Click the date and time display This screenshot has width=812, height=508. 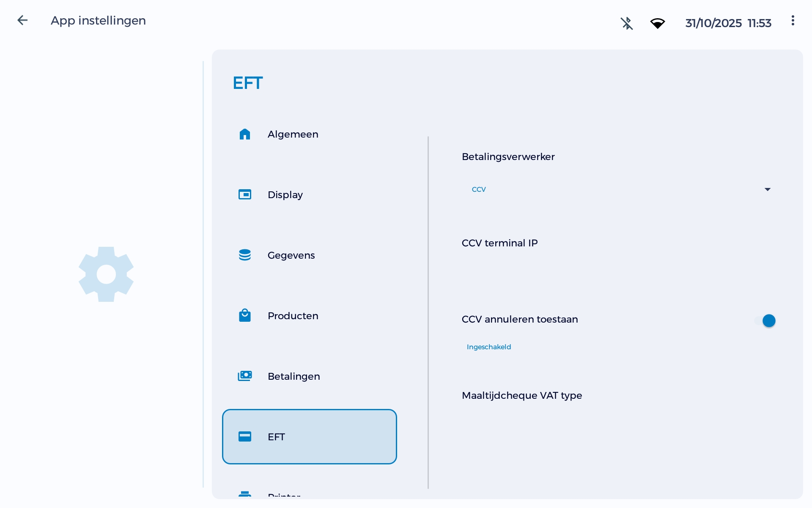[728, 23]
